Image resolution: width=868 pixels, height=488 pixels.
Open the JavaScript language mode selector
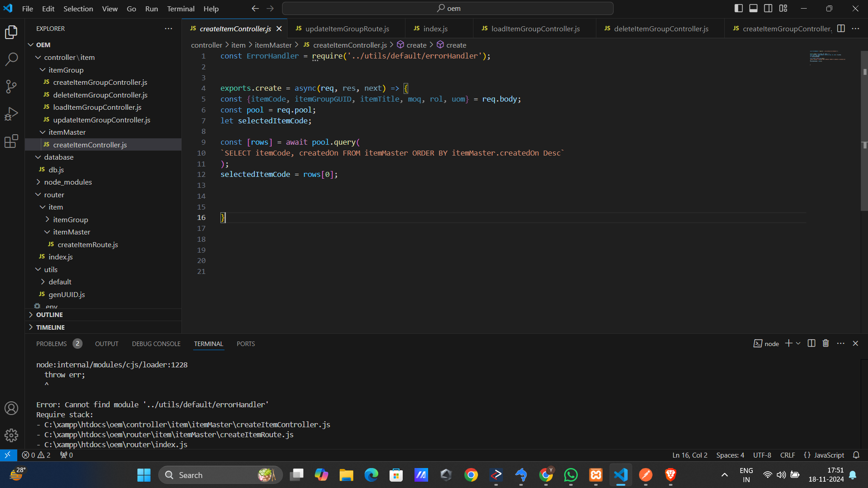coord(829,455)
